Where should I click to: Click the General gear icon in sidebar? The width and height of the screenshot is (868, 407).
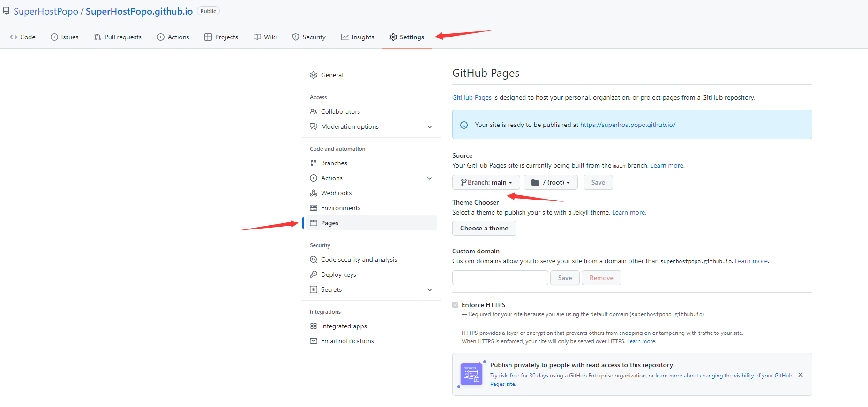pyautogui.click(x=314, y=75)
